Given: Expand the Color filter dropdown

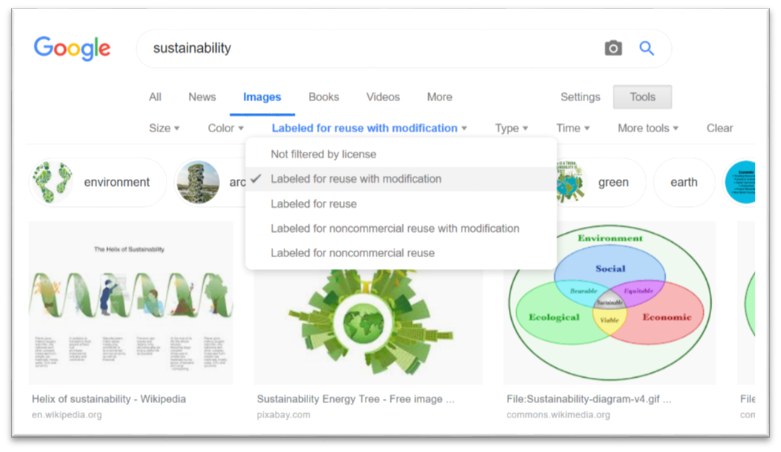Looking at the screenshot, I should coord(226,129).
